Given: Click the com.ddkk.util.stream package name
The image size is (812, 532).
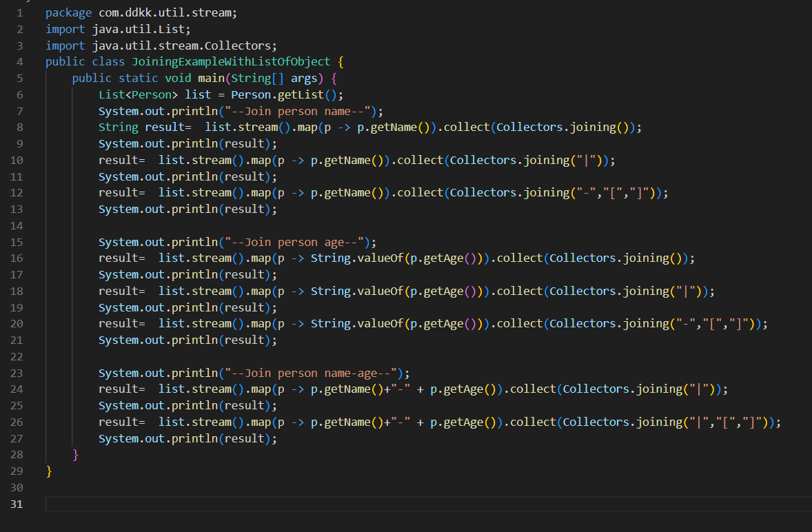Looking at the screenshot, I should pos(161,12).
